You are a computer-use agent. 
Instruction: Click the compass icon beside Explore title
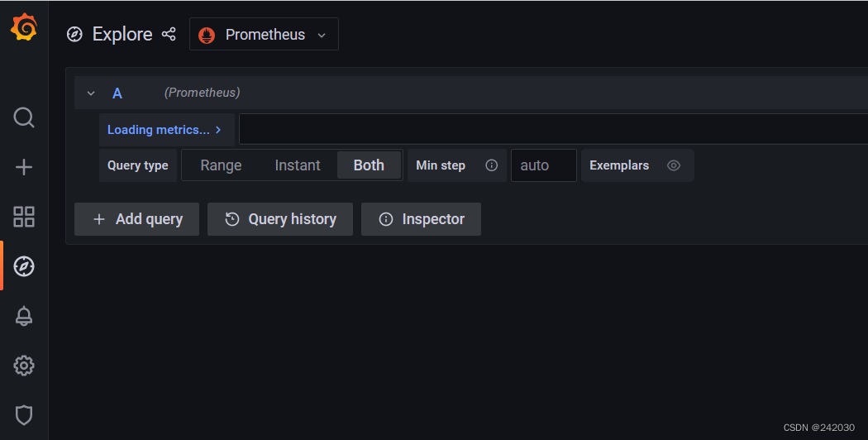pos(74,35)
